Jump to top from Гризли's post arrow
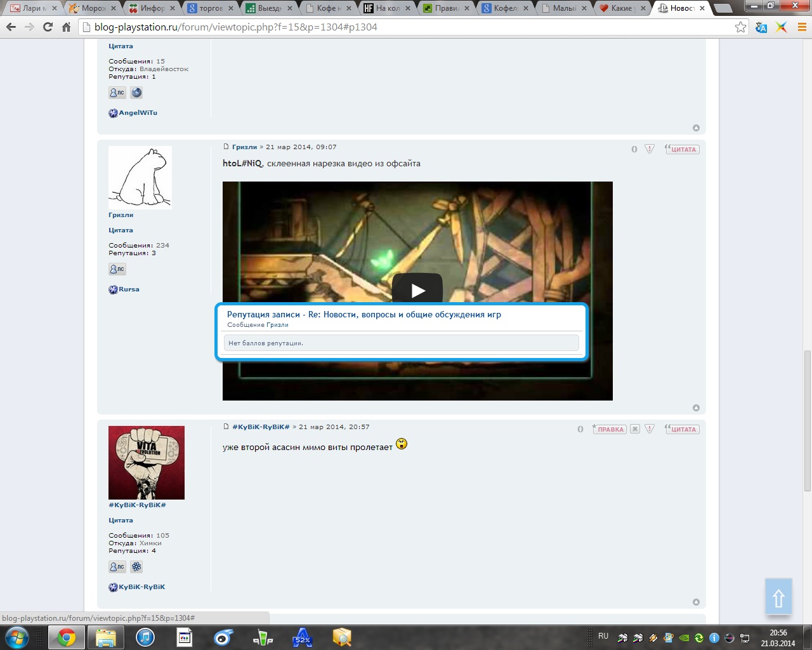Image resolution: width=812 pixels, height=650 pixels. 696,408
